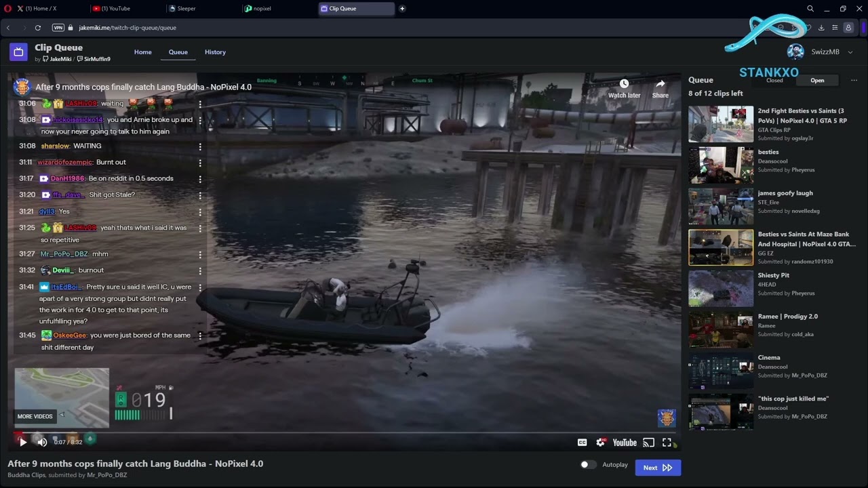Click chat username ItsEdBoi_
Image resolution: width=868 pixels, height=488 pixels.
coord(66,287)
